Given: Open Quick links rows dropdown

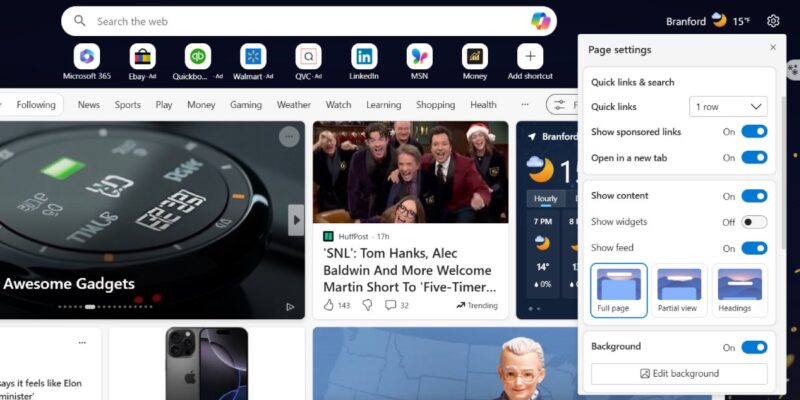Looking at the screenshot, I should coord(728,107).
